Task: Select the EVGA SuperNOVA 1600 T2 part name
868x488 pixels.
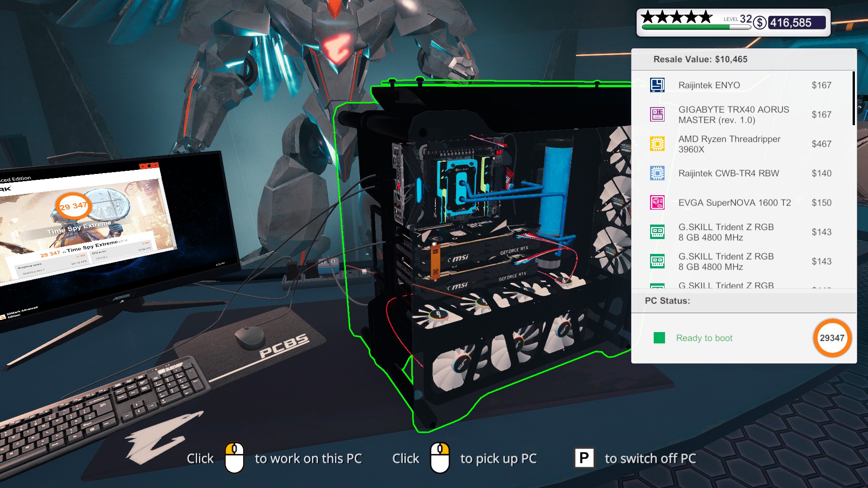Action: pyautogui.click(x=735, y=202)
